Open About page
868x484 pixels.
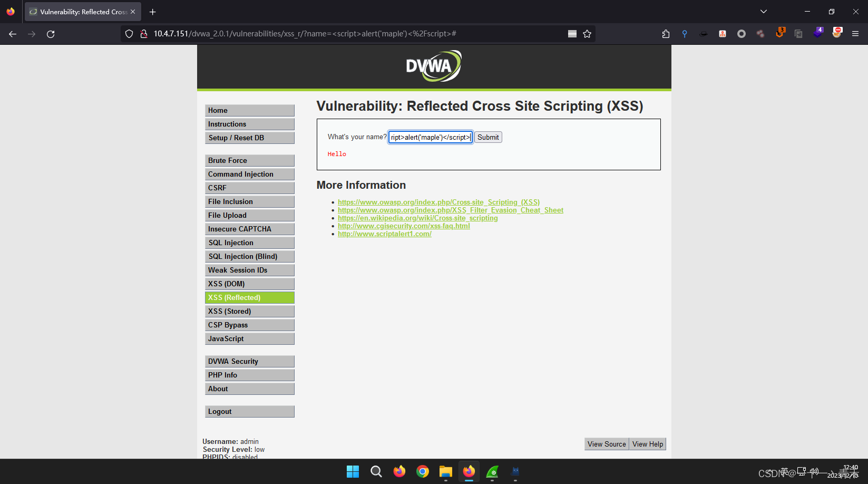(x=250, y=389)
